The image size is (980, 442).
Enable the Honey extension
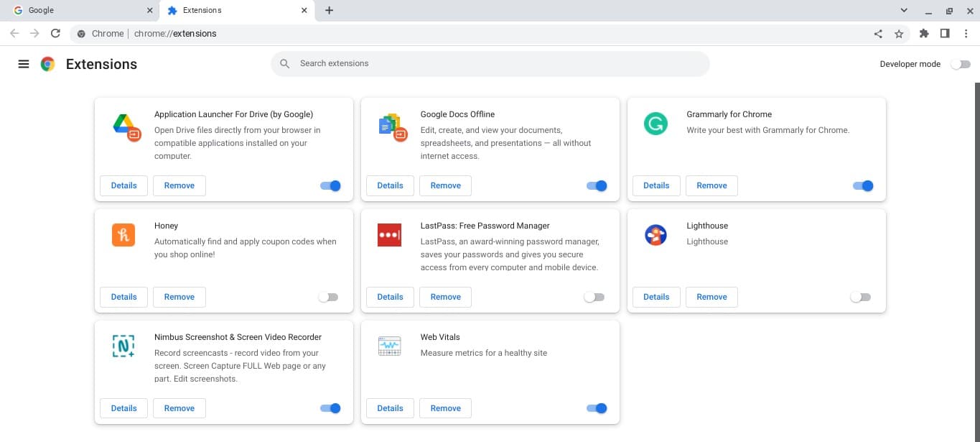tap(329, 297)
